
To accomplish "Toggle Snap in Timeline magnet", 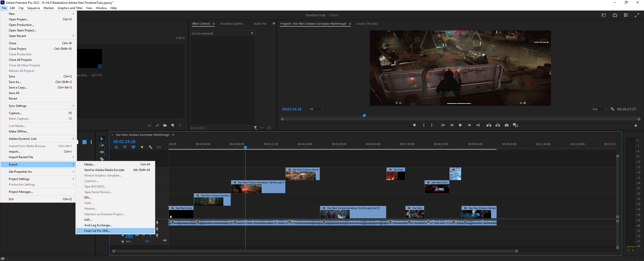I will 125,147.
